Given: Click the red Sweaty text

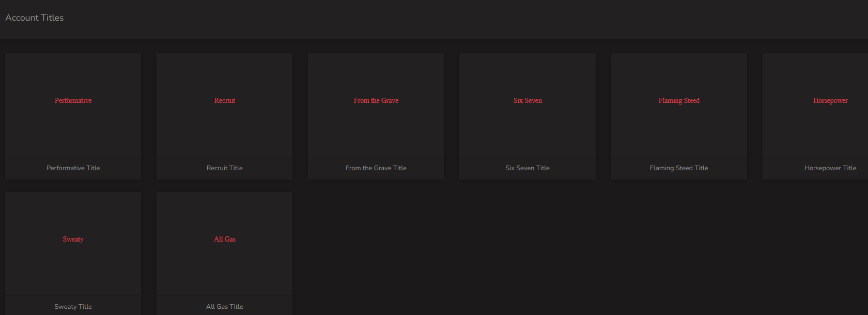Looking at the screenshot, I should (x=73, y=239).
